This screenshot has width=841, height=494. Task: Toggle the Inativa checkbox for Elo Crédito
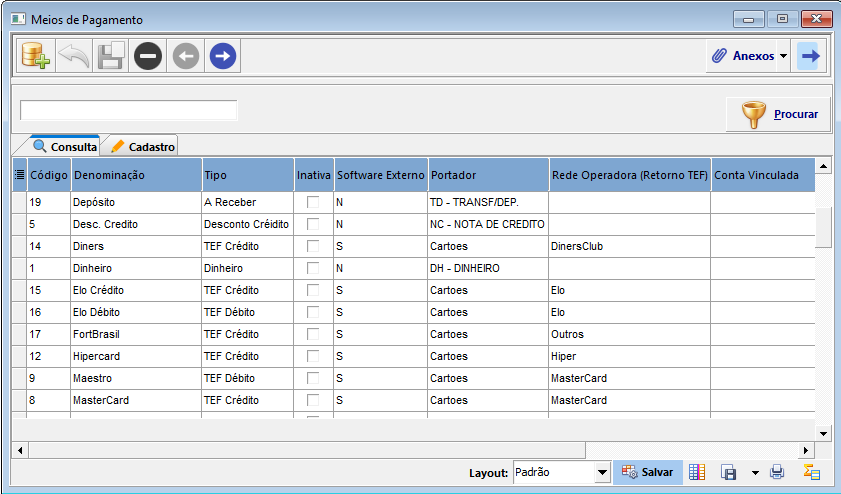click(x=313, y=290)
